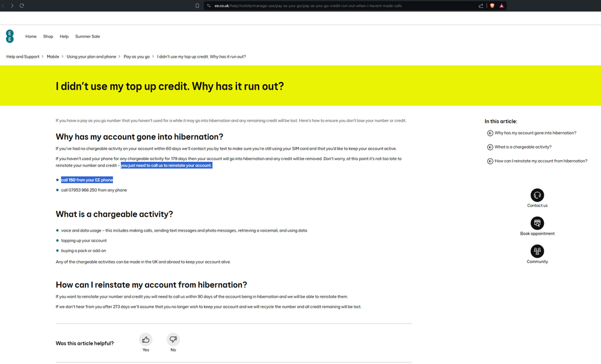This screenshot has width=601, height=364.
Task: Jump to 'How can I reinstate my account from hibernation?' link
Action: 540,161
